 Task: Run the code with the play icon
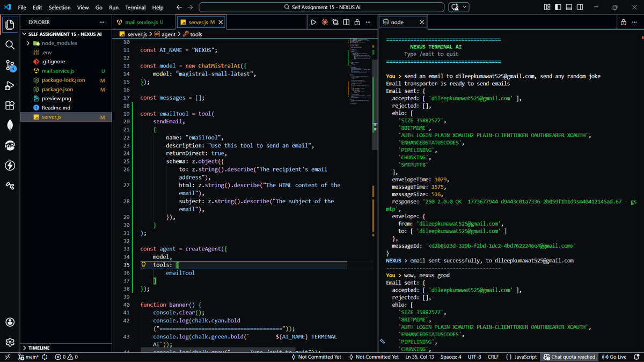(313, 22)
